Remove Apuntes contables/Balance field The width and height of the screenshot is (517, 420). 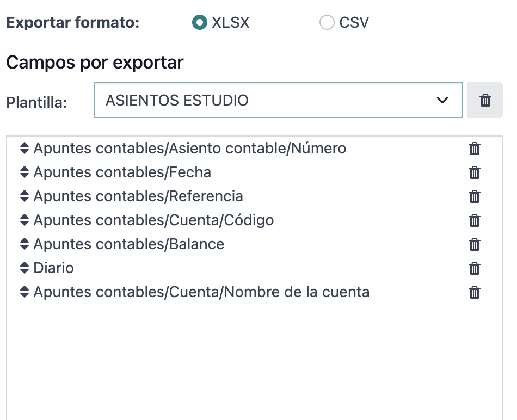coord(474,244)
